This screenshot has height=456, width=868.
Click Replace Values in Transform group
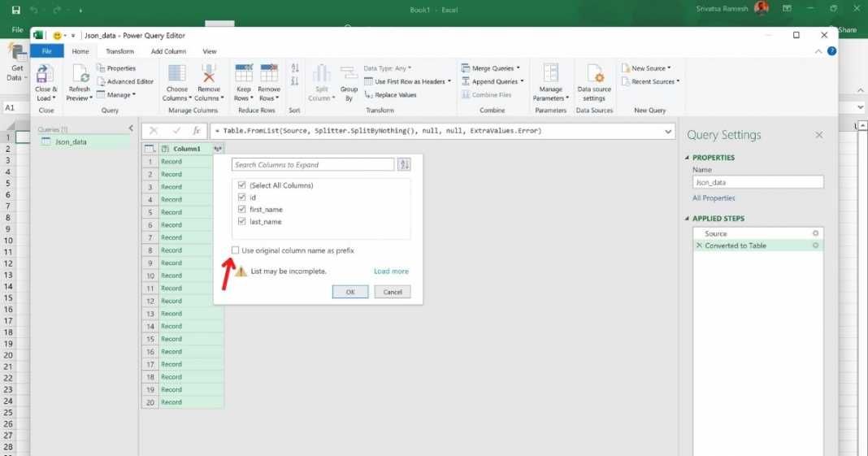390,94
